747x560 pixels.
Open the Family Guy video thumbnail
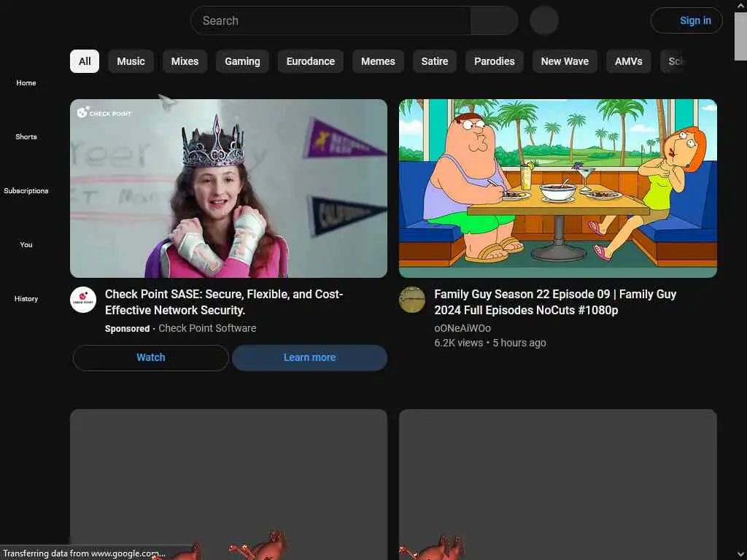click(x=558, y=188)
